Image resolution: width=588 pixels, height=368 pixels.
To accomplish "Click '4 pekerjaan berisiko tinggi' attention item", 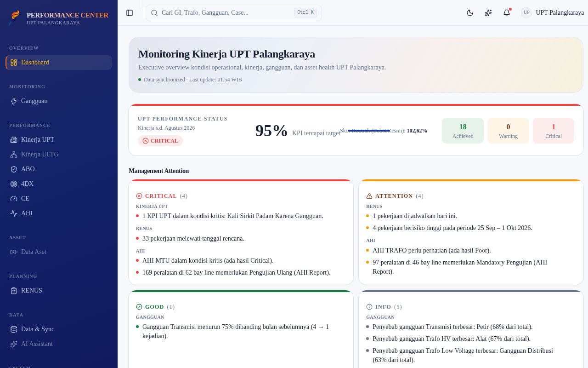I will [x=452, y=228].
